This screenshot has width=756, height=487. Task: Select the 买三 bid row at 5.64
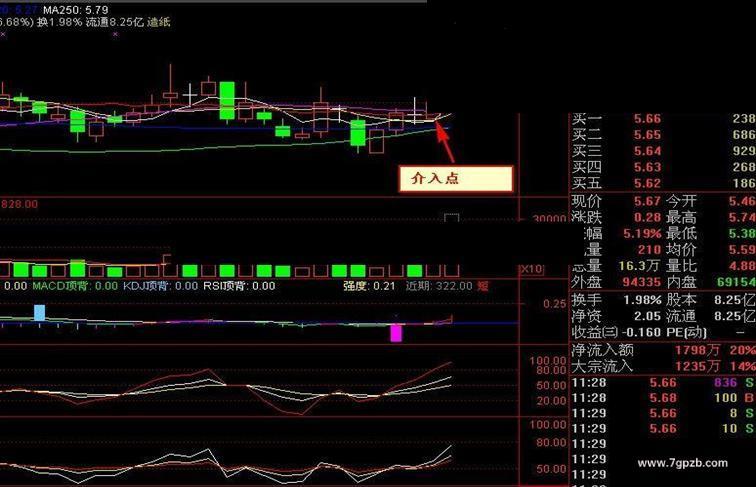[x=663, y=151]
